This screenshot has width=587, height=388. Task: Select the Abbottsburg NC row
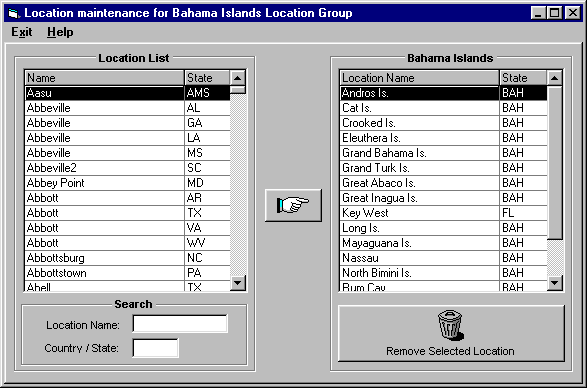tap(127, 258)
